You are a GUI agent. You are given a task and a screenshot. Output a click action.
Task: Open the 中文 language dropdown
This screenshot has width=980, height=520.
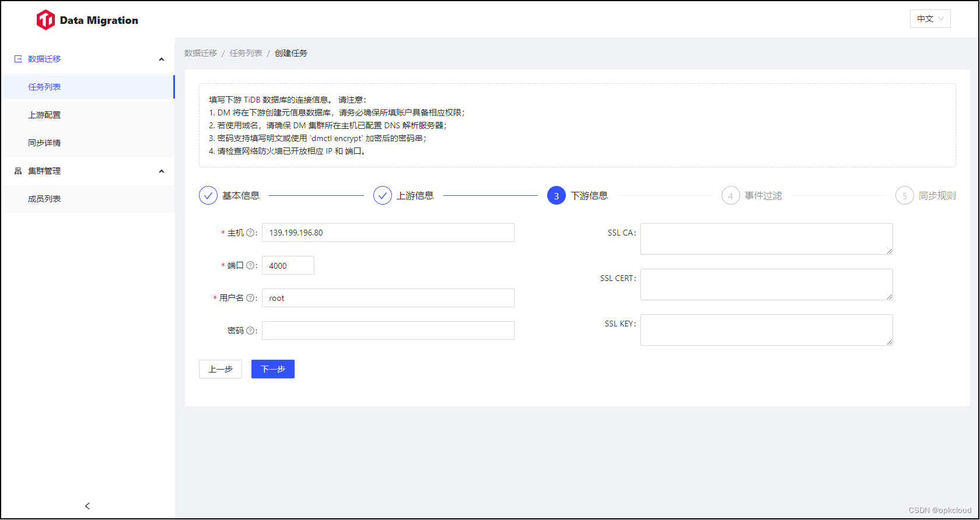(x=930, y=19)
